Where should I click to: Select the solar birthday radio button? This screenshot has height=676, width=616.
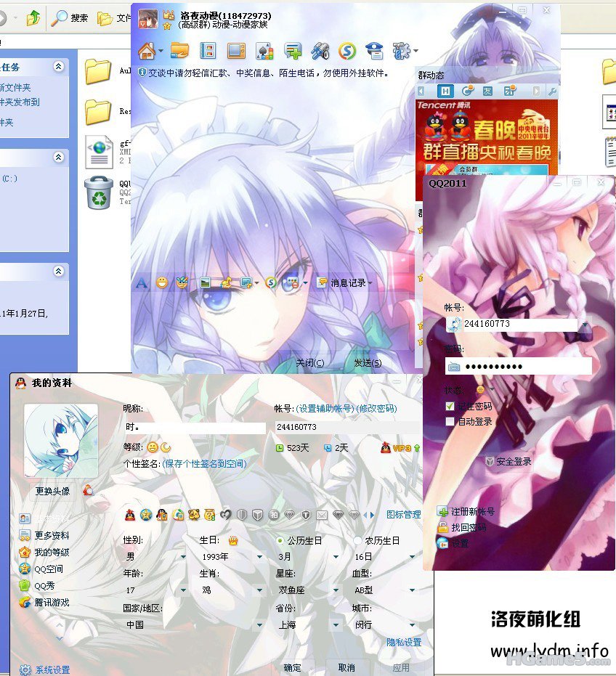(280, 540)
